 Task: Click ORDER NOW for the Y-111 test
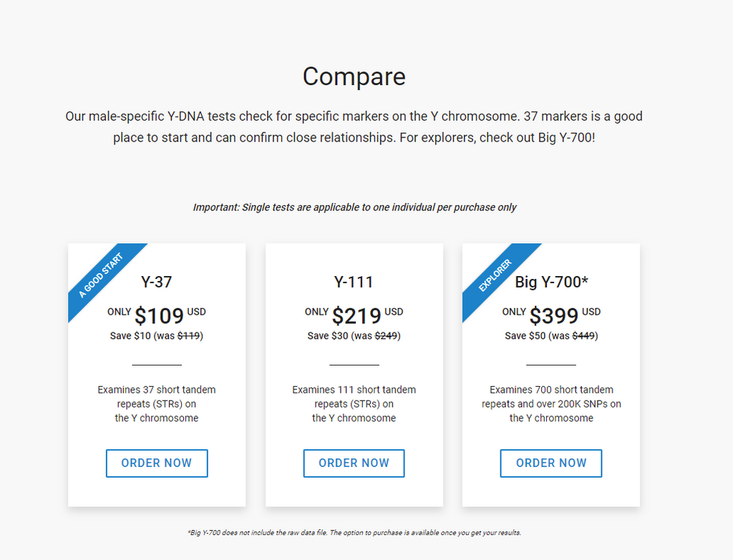click(354, 463)
